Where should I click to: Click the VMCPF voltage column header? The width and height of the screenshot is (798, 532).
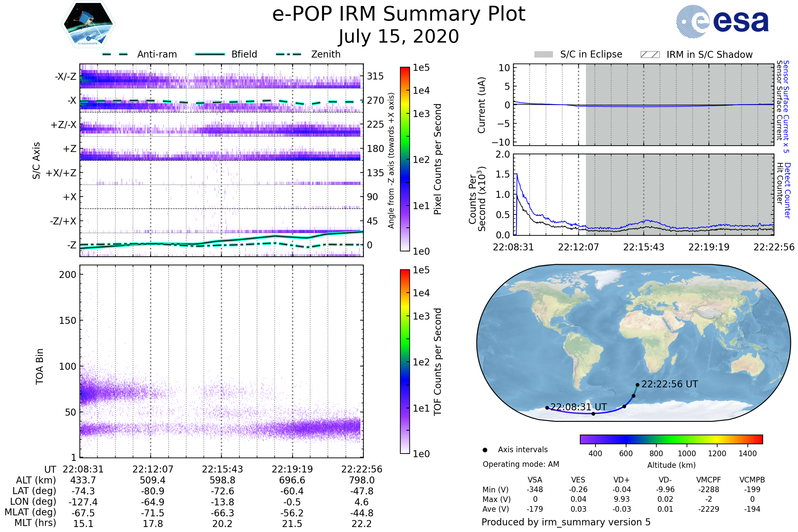(x=709, y=480)
